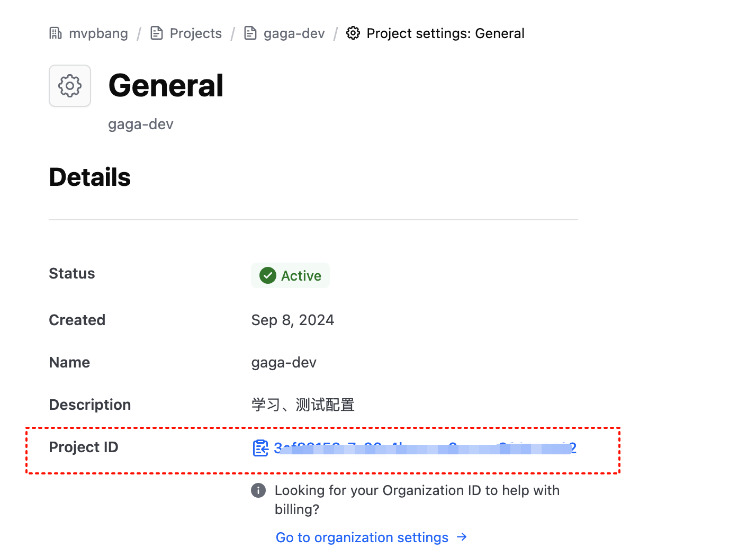Click the General page heading
The height and width of the screenshot is (556, 756).
[166, 86]
